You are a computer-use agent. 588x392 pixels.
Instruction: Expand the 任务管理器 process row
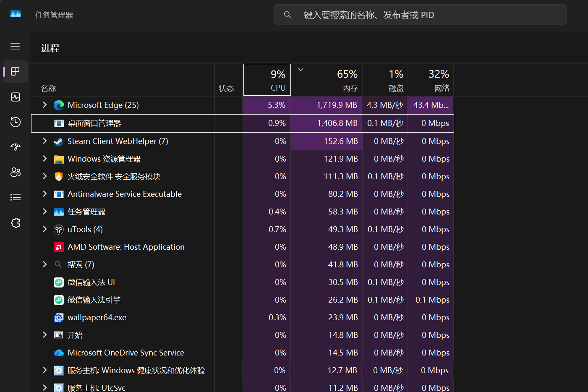45,212
